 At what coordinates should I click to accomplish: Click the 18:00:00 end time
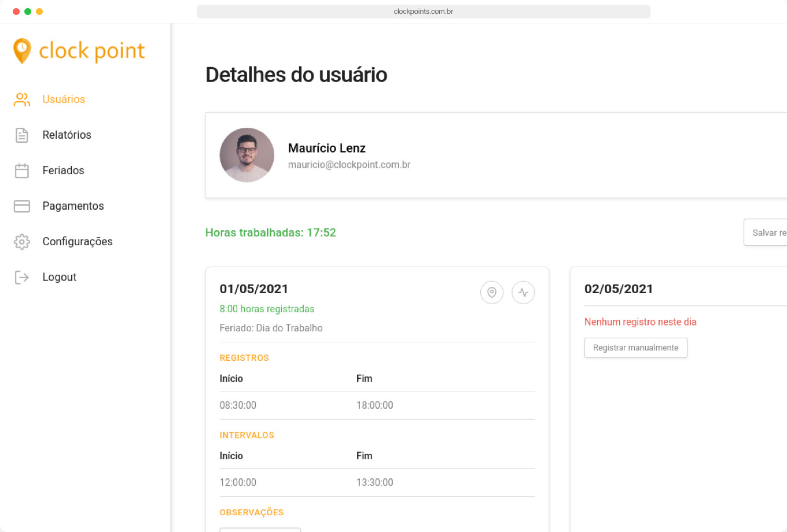click(375, 405)
